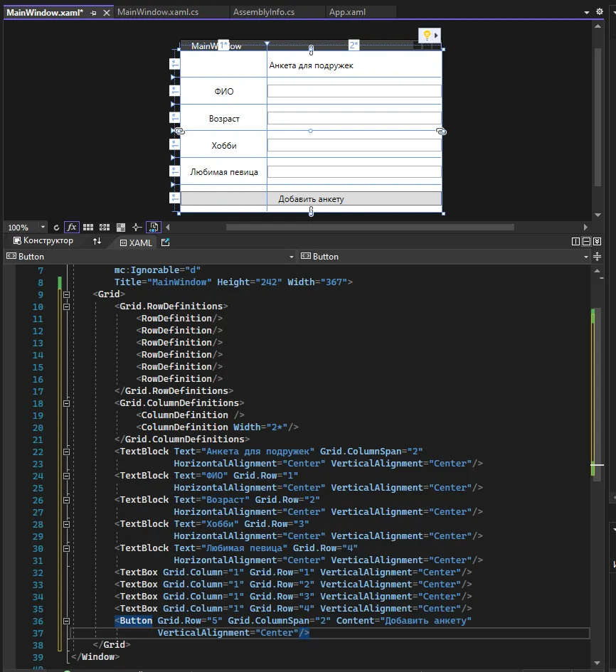The image size is (616, 672).
Task: Open the document tabs overflow dropdown
Action: 586,12
